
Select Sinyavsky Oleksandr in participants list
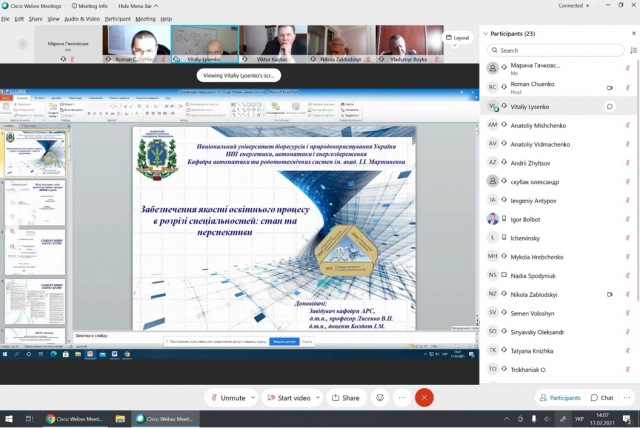tap(558, 332)
